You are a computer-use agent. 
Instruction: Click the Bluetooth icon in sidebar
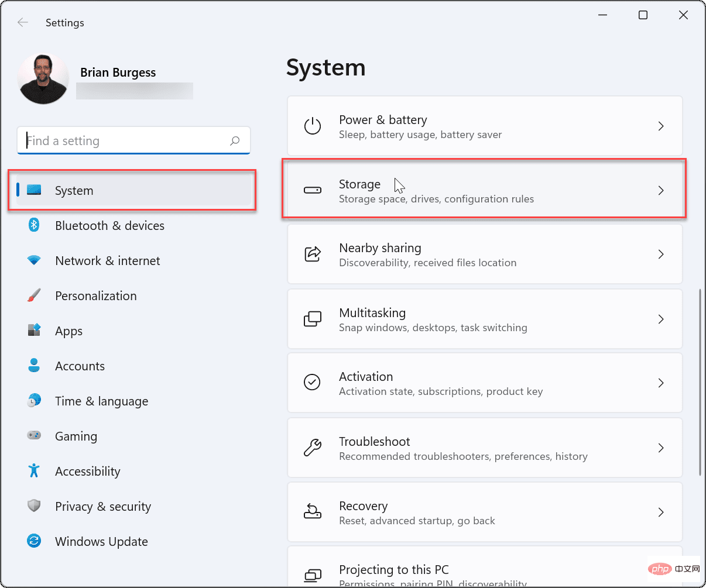point(34,225)
